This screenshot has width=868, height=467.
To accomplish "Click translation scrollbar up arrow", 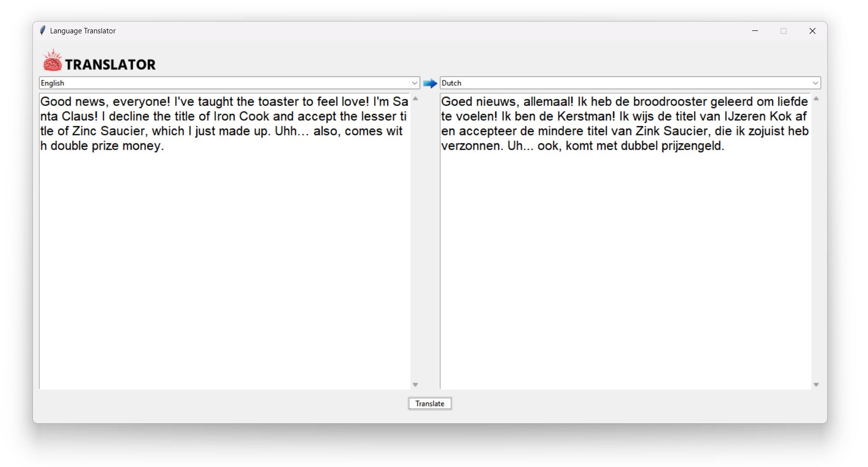I will coord(816,99).
